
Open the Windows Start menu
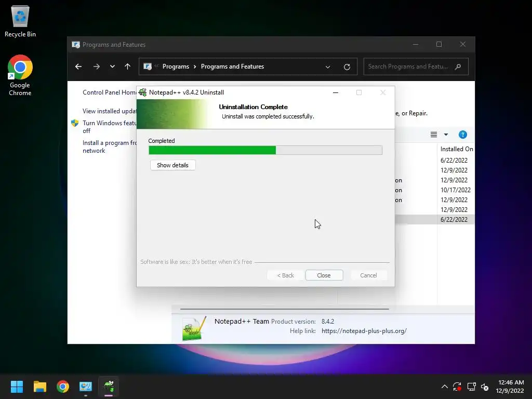pos(17,387)
